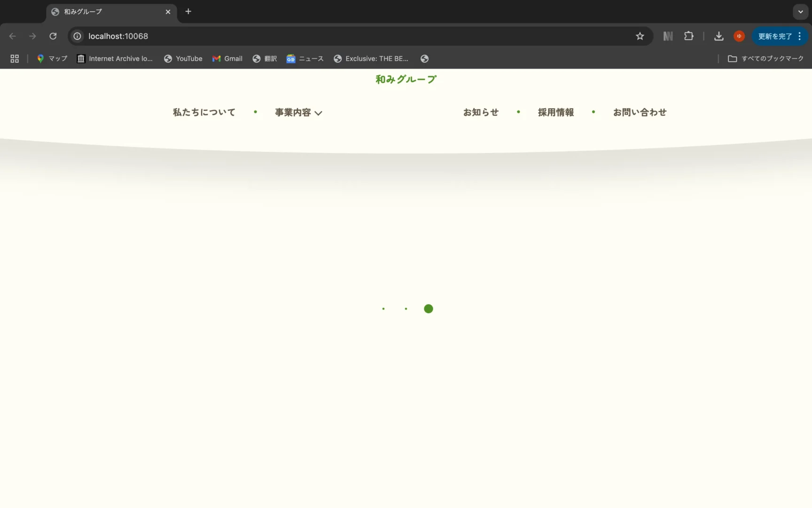Select the 私たちについて menu item
Image resolution: width=812 pixels, height=508 pixels.
point(204,112)
